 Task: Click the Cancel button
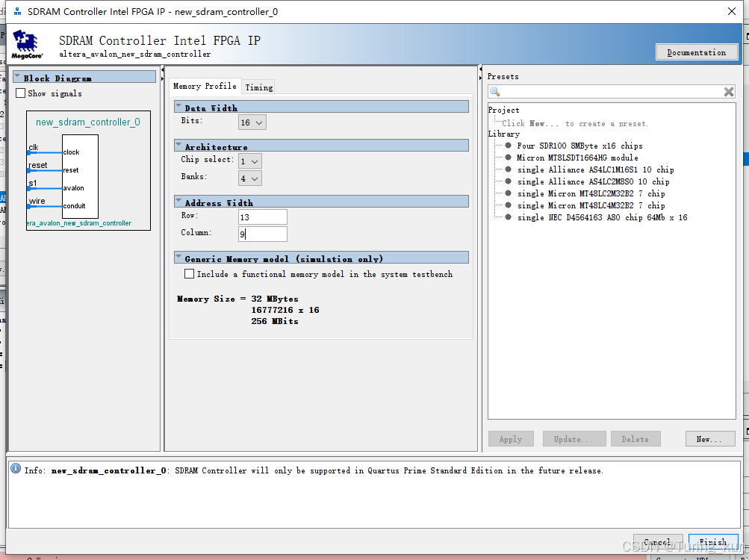coord(658,542)
